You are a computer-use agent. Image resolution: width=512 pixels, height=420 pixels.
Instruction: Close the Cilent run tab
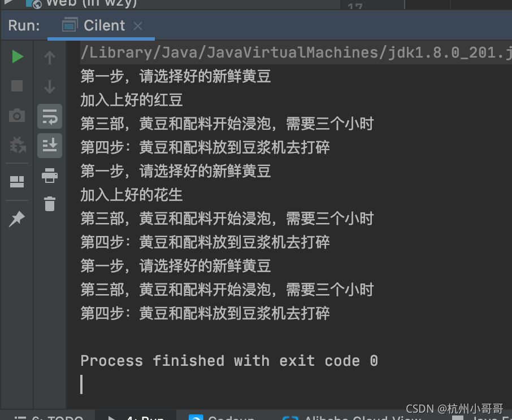(x=138, y=26)
